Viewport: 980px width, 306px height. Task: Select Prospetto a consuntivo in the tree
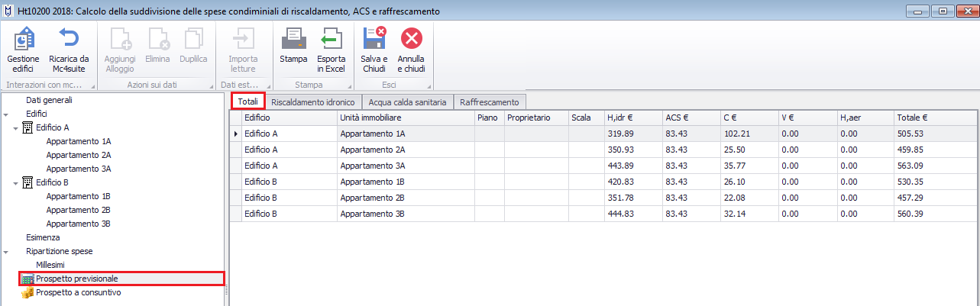[x=78, y=292]
